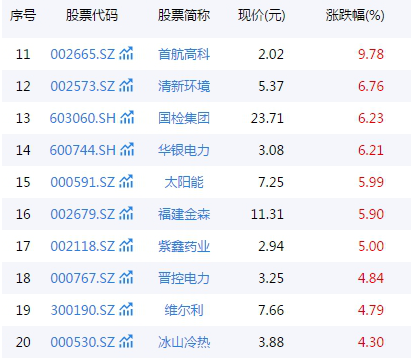
Task: Open chart icon beside 002118.SZ
Action: click(126, 245)
